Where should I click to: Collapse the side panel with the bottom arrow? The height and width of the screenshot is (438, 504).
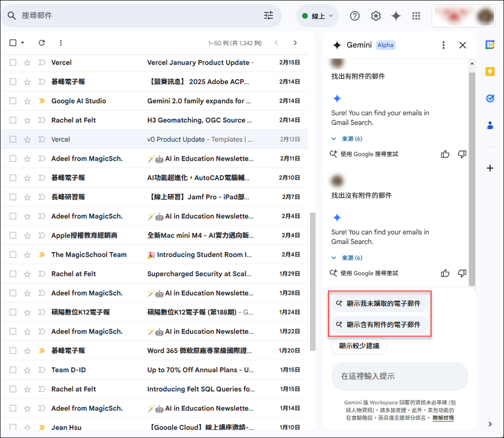[x=490, y=424]
